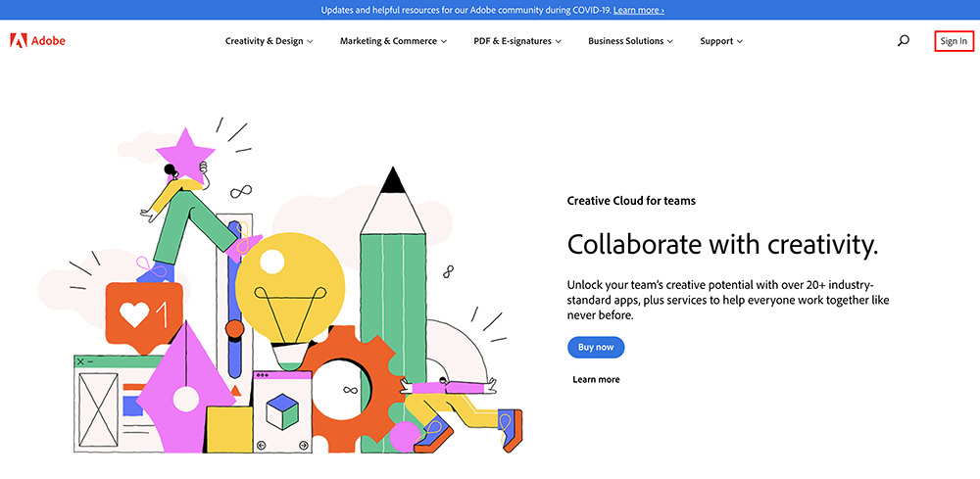The height and width of the screenshot is (479, 980).
Task: Click Learn more below Buy now
Action: click(596, 379)
